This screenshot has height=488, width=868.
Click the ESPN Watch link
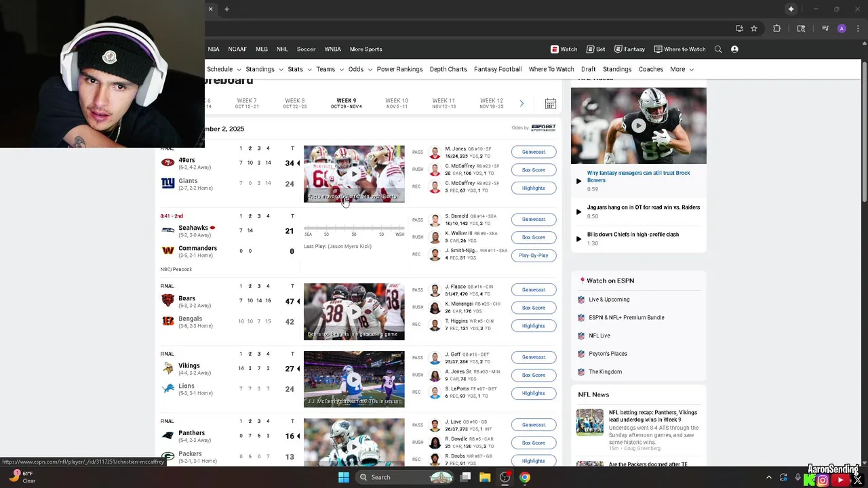point(564,49)
